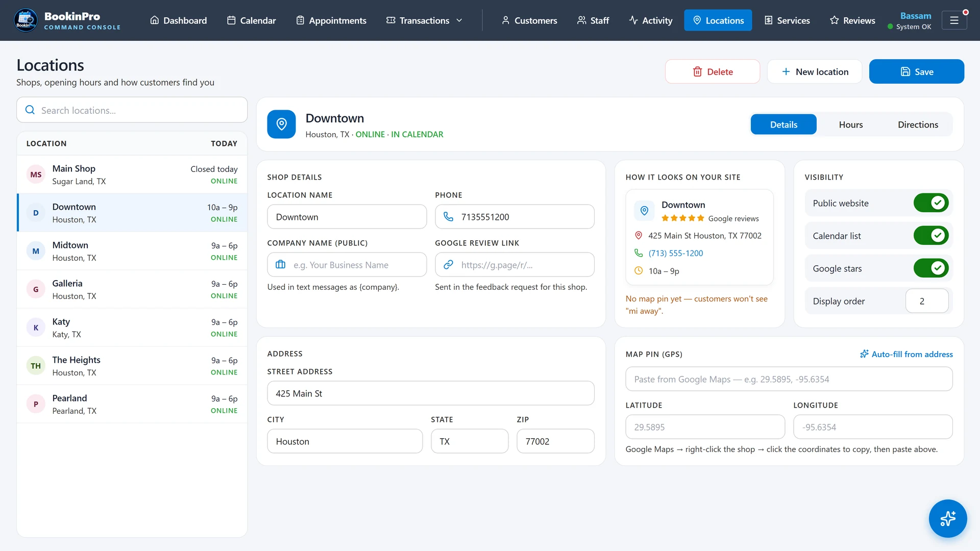The height and width of the screenshot is (551, 980).
Task: Click the red pin icon beside preview address
Action: click(x=639, y=236)
